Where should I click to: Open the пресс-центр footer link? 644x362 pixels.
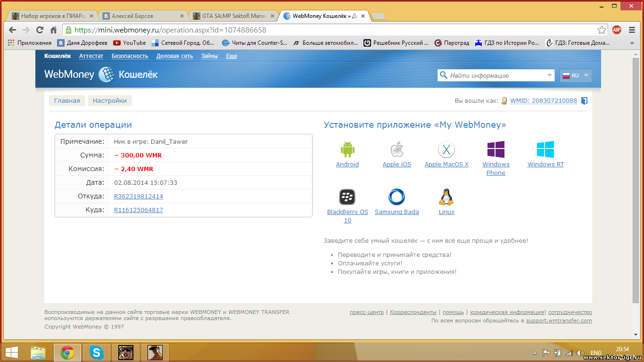pyautogui.click(x=367, y=312)
